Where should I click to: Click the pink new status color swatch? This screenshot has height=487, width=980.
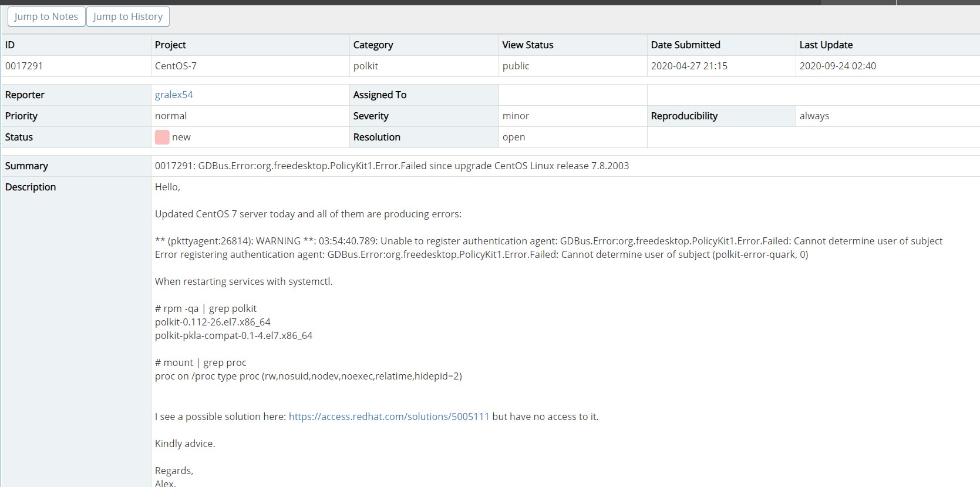coord(162,137)
